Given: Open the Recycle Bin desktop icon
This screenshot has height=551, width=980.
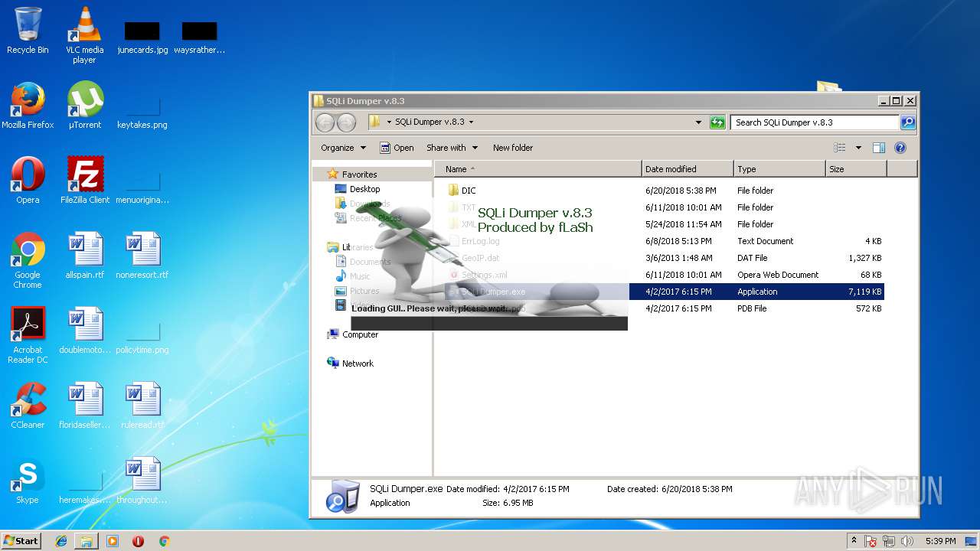Looking at the screenshot, I should [28, 31].
